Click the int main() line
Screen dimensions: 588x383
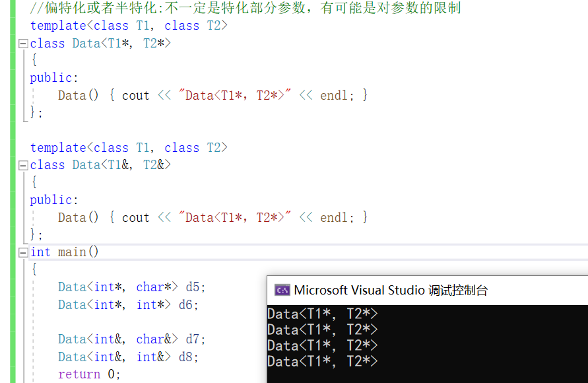65,252
